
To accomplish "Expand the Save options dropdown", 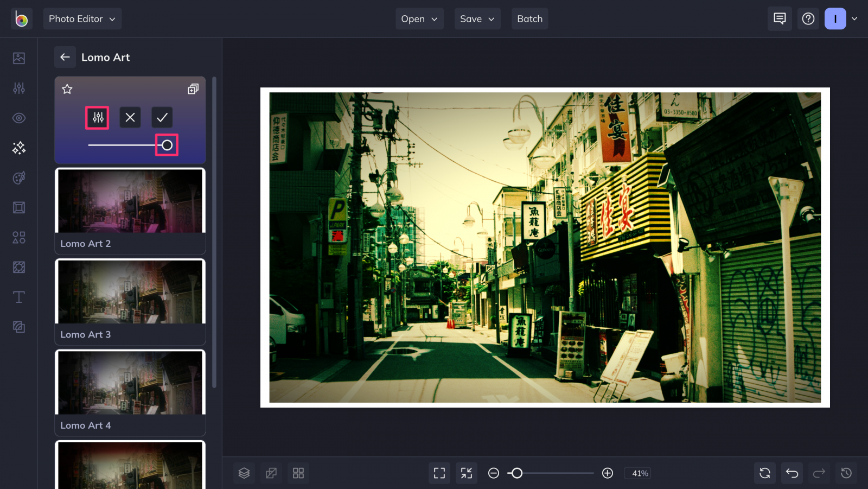I will [x=477, y=18].
